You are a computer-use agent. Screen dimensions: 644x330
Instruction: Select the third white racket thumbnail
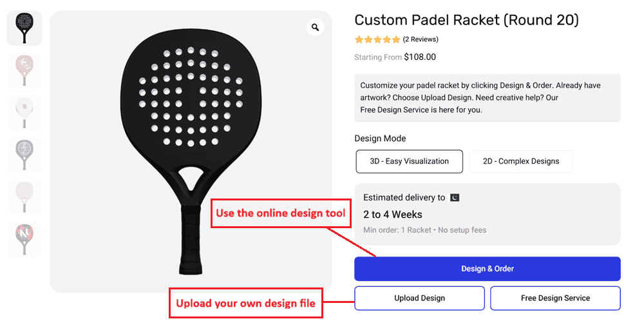pyautogui.click(x=24, y=113)
